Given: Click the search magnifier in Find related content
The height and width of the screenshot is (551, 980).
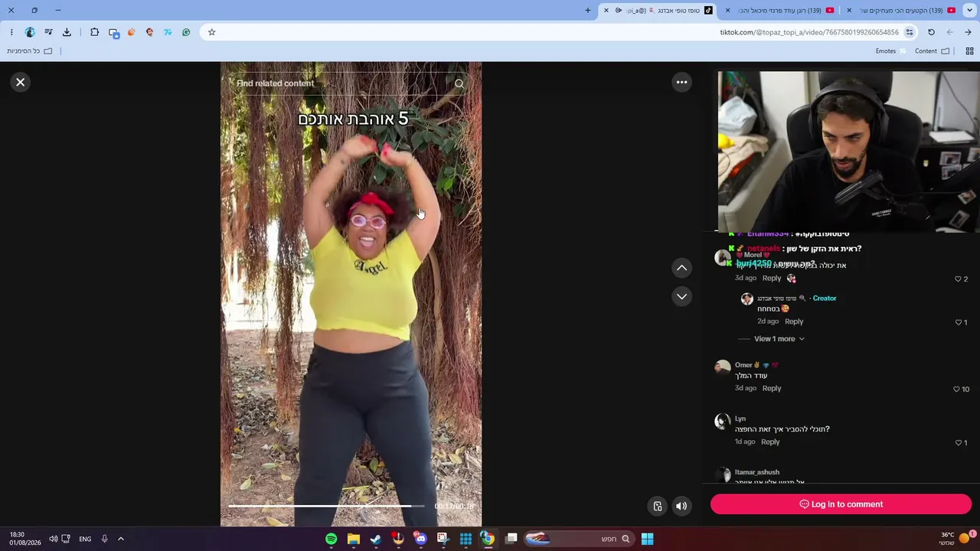Looking at the screenshot, I should pos(459,83).
